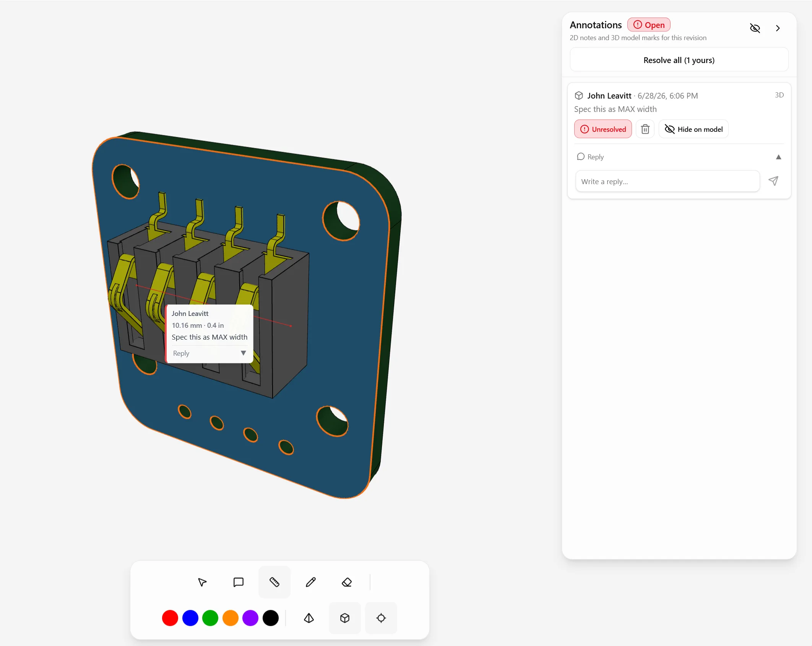This screenshot has height=646, width=812.
Task: Toggle the 3D cube view icon
Action: [x=345, y=618]
